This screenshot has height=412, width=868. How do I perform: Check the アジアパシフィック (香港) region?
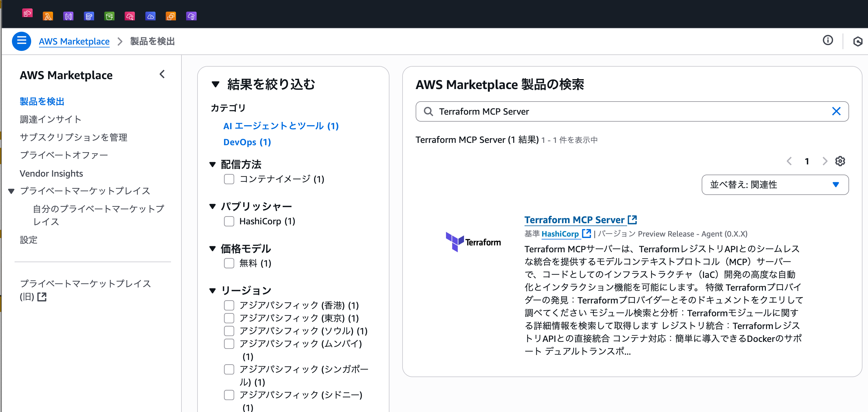click(229, 305)
